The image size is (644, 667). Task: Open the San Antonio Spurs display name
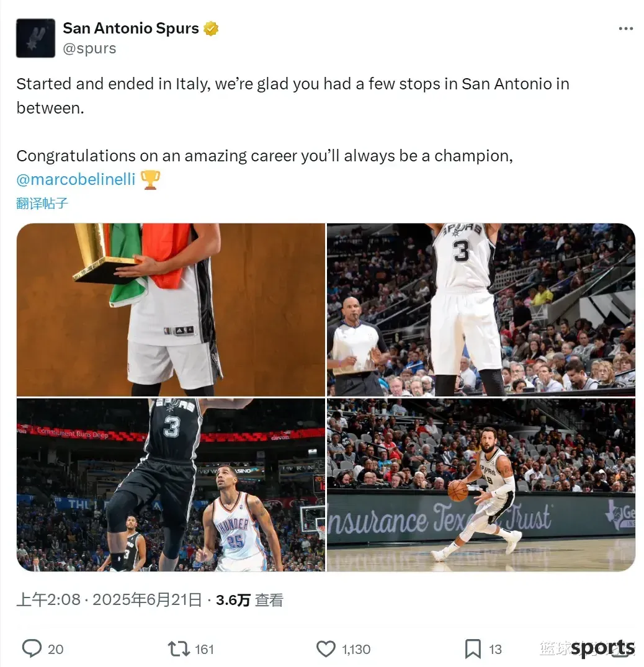(130, 28)
